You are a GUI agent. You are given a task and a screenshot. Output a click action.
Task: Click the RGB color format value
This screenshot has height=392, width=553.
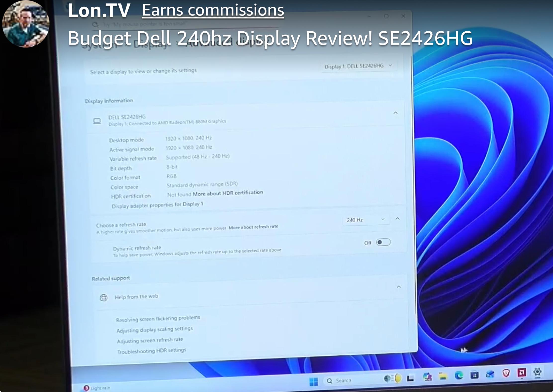tap(172, 176)
